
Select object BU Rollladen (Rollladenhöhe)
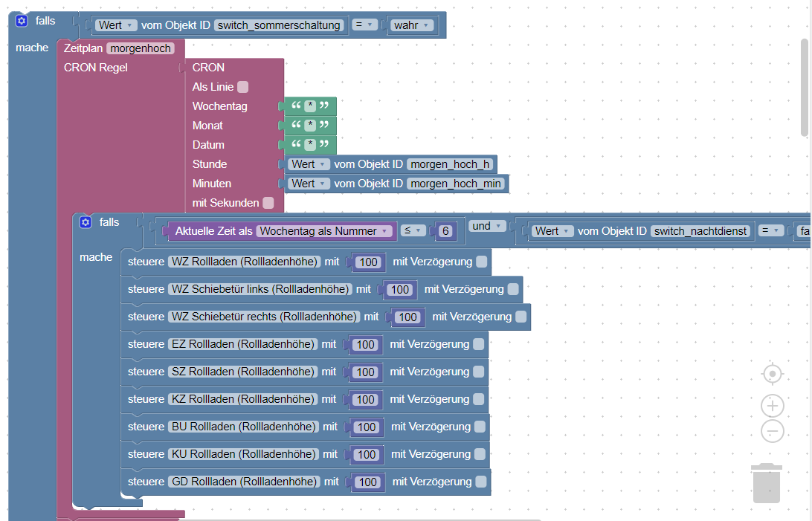pyautogui.click(x=243, y=427)
